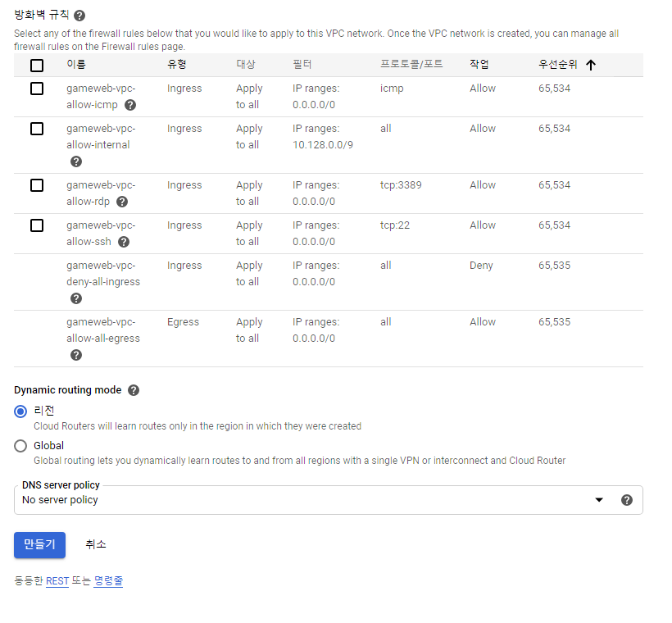Screen dimensions: 672x623
Task: Click the 취소 button
Action: 96,544
